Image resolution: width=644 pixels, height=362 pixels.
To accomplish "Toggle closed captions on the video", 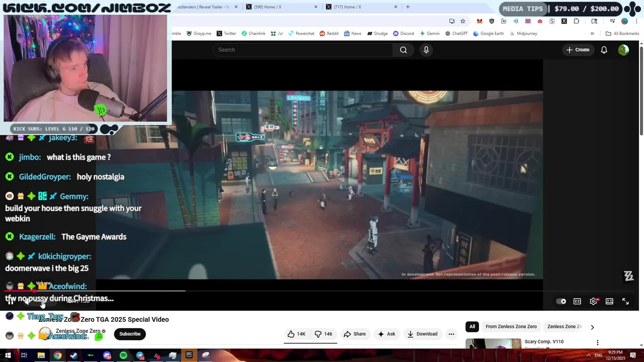I will pyautogui.click(x=577, y=301).
